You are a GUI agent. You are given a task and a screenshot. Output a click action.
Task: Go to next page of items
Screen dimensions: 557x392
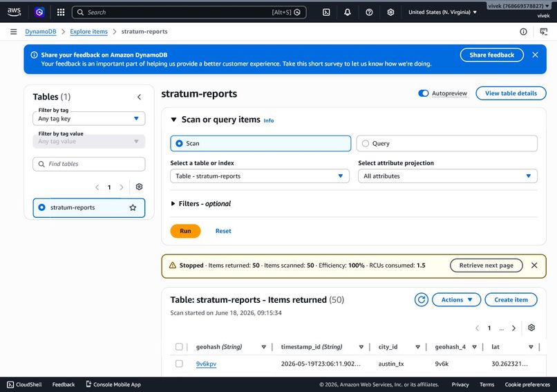click(513, 328)
